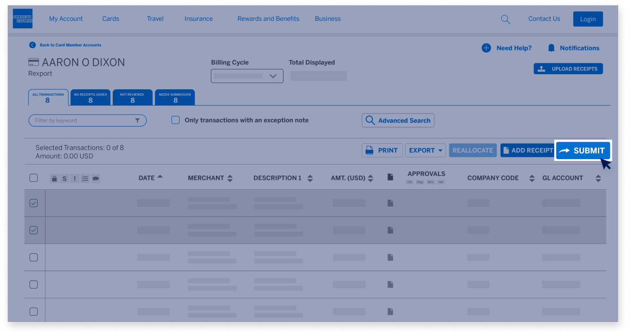The image size is (644, 332).
Task: Click the lock column header icon
Action: coord(54,179)
